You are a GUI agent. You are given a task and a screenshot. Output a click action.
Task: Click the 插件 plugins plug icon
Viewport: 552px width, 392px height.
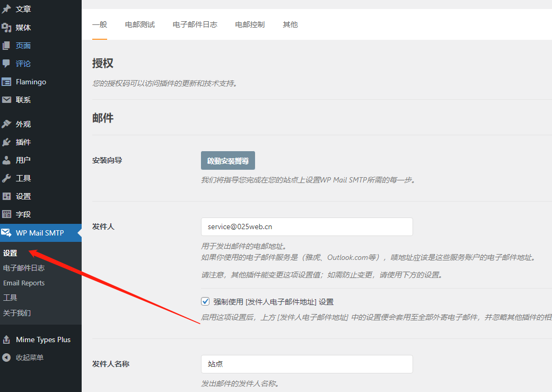click(6, 142)
